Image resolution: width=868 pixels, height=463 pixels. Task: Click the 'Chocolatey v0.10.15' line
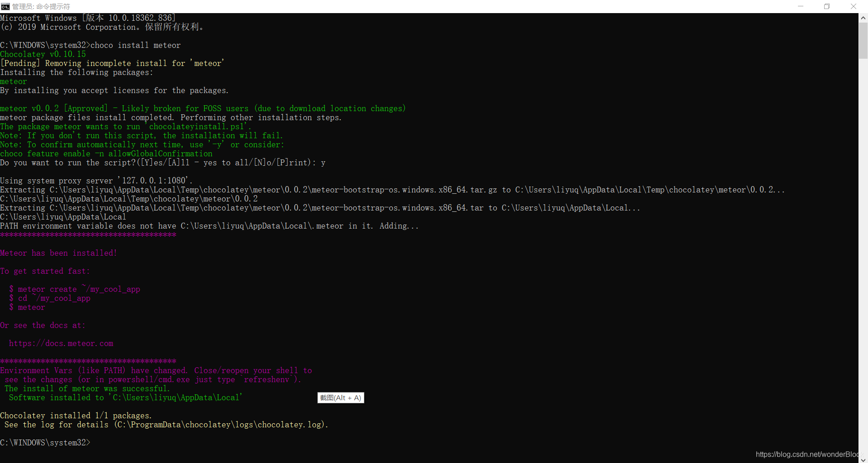tap(43, 54)
